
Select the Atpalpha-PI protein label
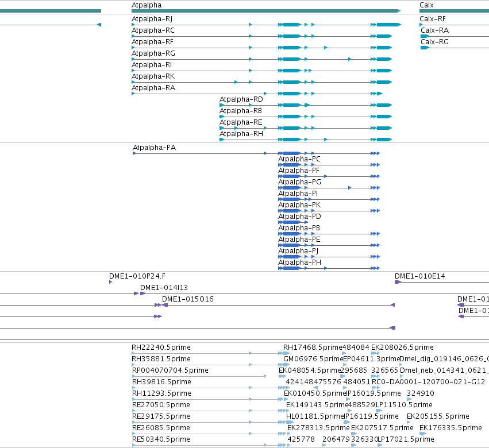coord(298,194)
